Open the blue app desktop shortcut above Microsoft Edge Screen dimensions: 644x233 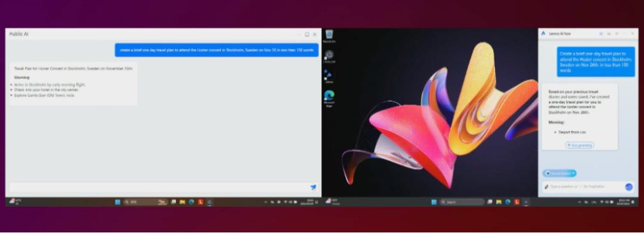[x=329, y=76]
